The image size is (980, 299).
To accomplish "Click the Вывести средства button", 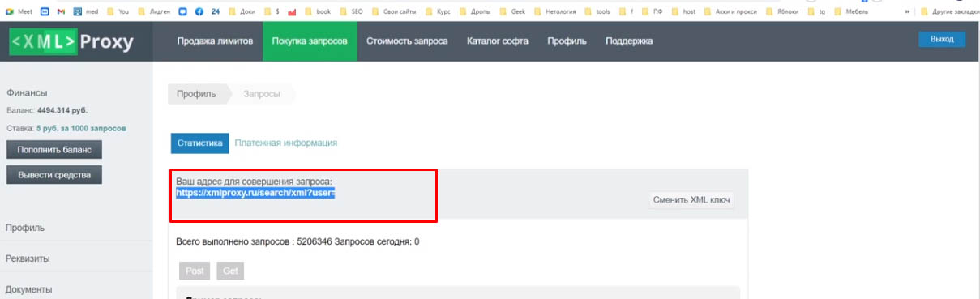I will click(54, 174).
